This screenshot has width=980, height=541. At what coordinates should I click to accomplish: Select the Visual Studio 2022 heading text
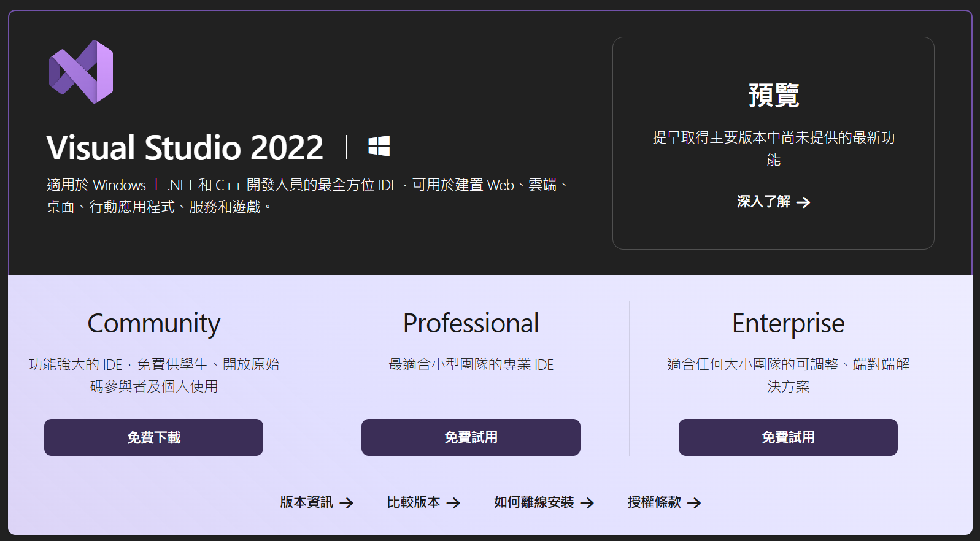click(x=185, y=148)
